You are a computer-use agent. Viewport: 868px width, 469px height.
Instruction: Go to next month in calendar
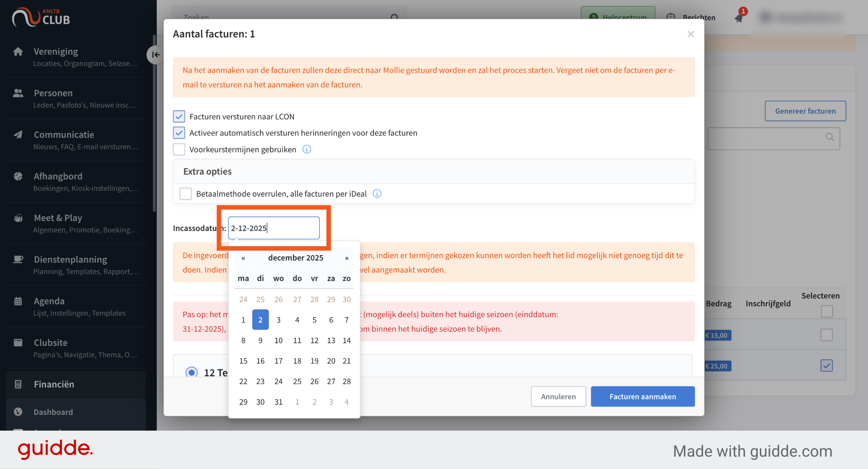[x=347, y=258]
